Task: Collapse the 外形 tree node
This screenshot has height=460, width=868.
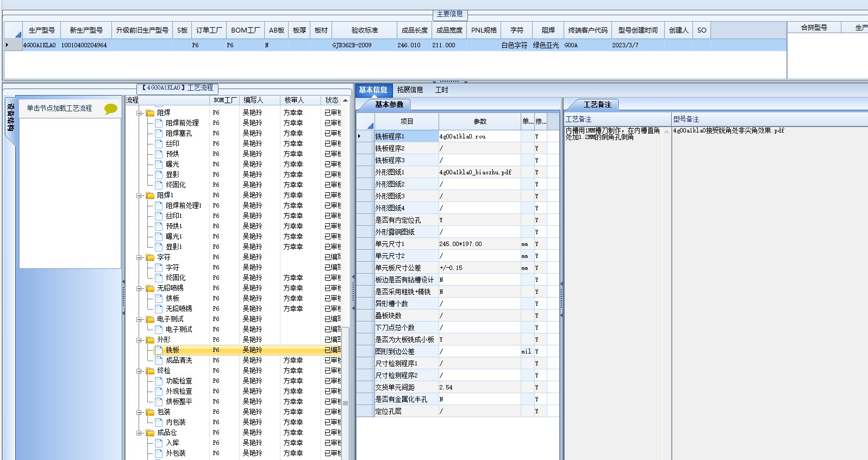Action: pos(139,340)
